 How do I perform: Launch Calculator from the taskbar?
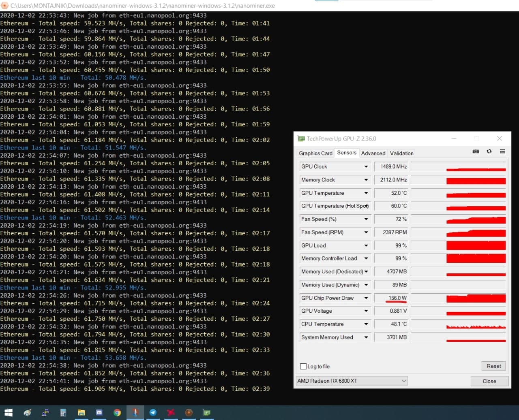point(63,412)
